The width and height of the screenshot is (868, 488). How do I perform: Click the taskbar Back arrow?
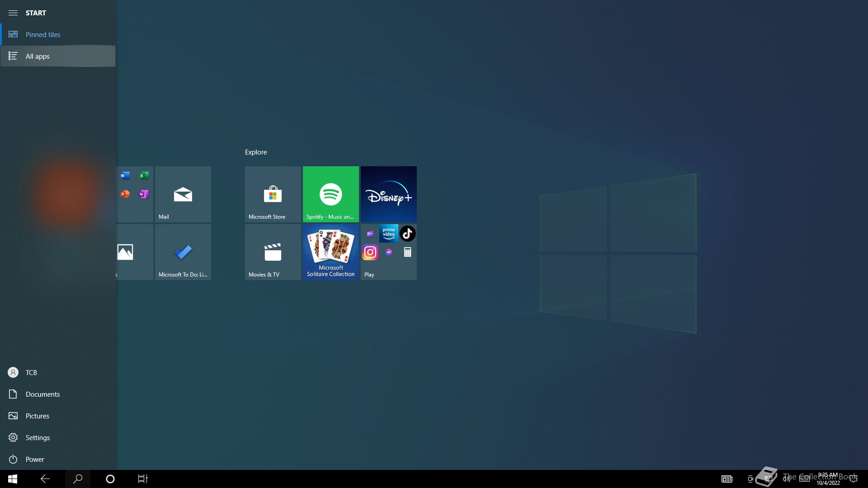(45, 479)
